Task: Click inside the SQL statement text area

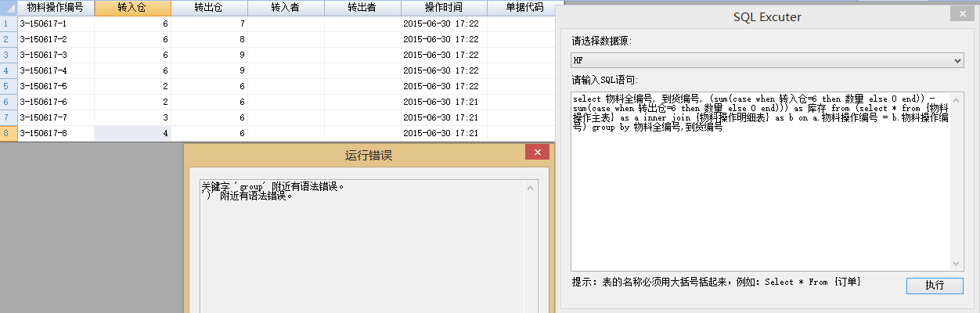Action: click(x=762, y=180)
